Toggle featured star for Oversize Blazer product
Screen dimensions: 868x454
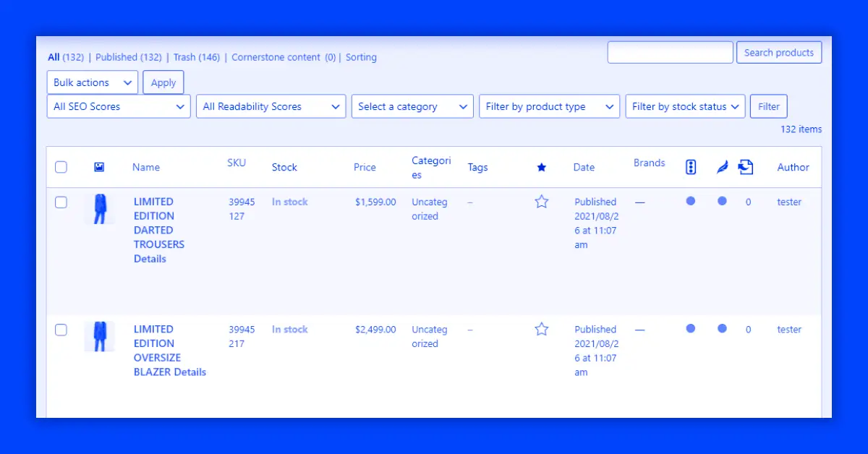point(541,329)
